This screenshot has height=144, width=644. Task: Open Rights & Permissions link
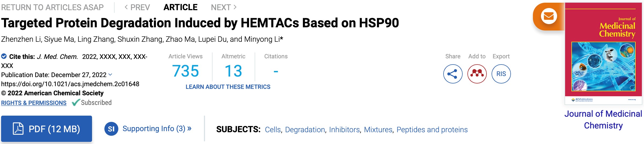[x=34, y=103]
